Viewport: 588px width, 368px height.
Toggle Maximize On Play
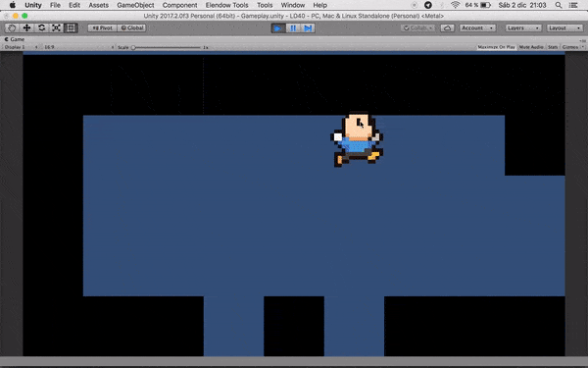coord(496,47)
